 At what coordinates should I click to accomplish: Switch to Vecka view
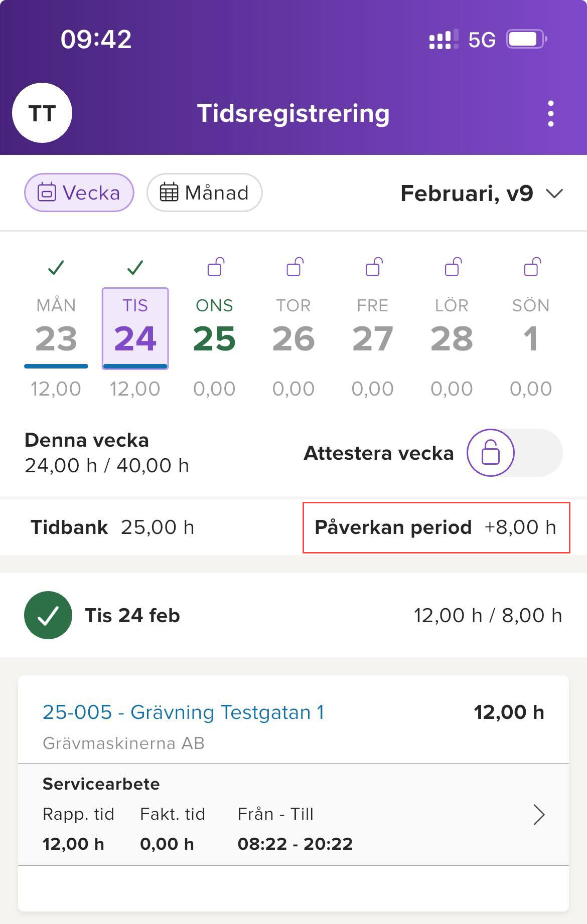point(79,193)
